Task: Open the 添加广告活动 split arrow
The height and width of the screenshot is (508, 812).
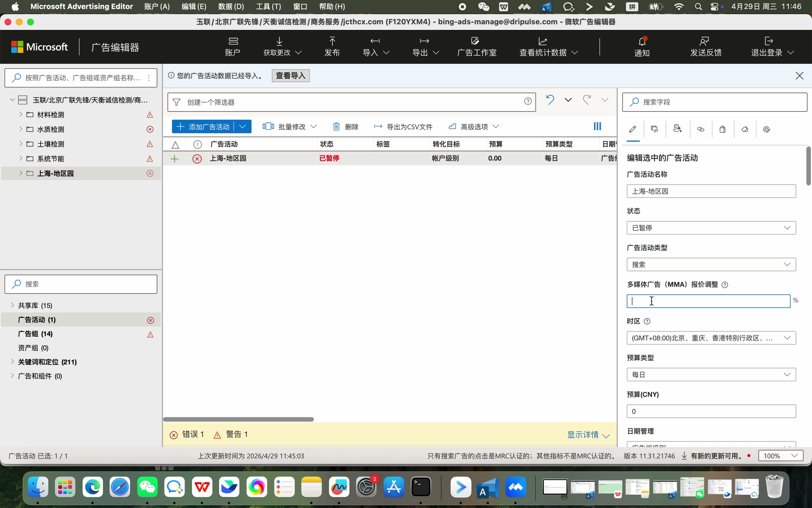Action: 243,127
